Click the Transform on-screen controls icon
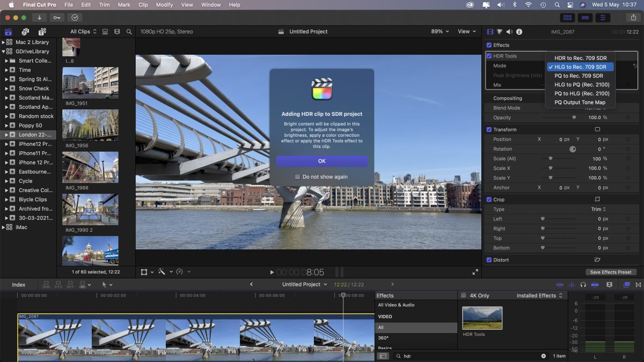644x362 pixels. point(597,129)
